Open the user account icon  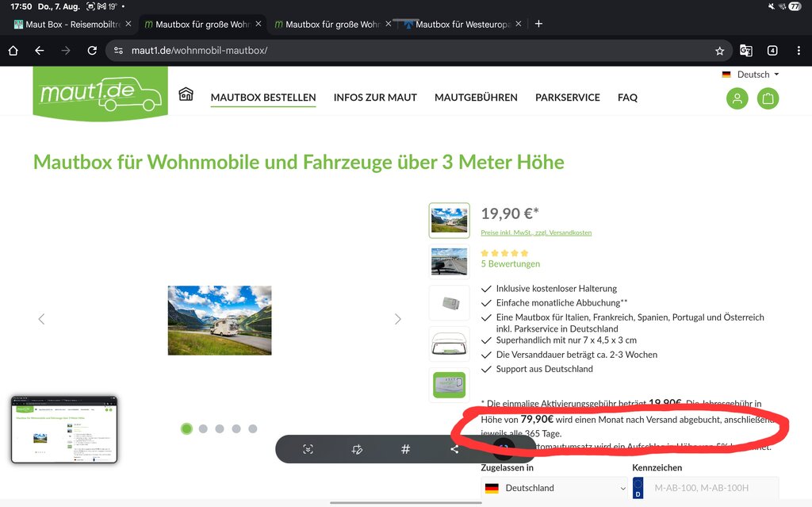[x=737, y=98]
